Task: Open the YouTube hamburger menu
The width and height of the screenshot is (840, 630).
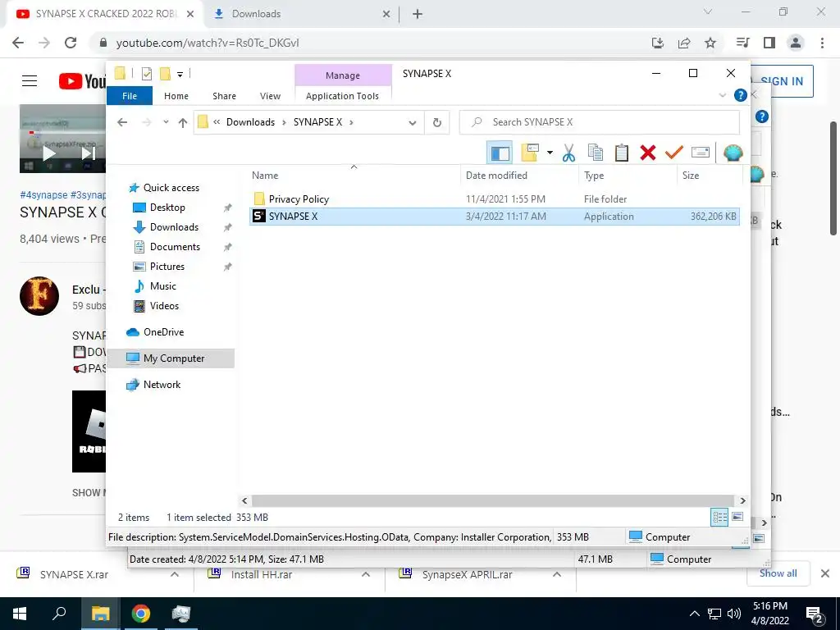Action: pyautogui.click(x=30, y=81)
